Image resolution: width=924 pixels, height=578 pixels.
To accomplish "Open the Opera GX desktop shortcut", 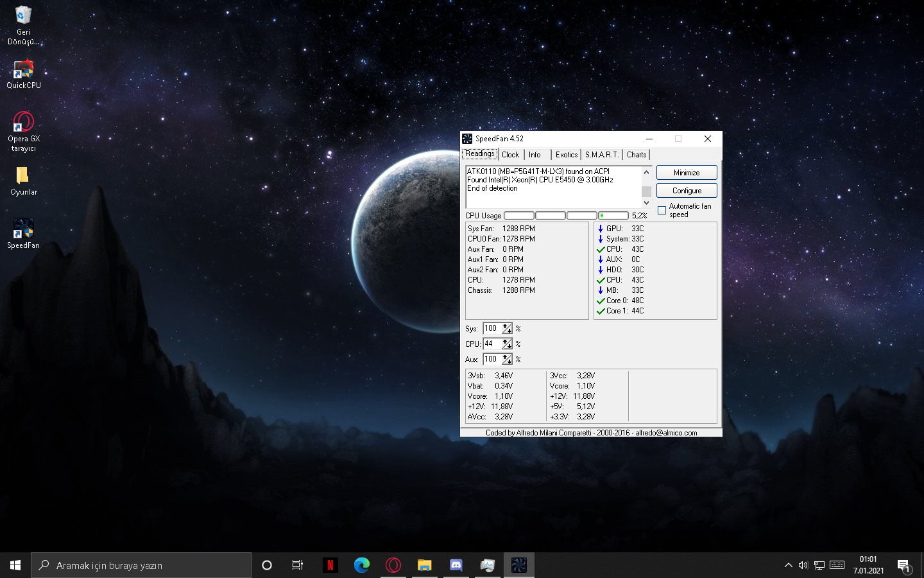I will point(24,122).
